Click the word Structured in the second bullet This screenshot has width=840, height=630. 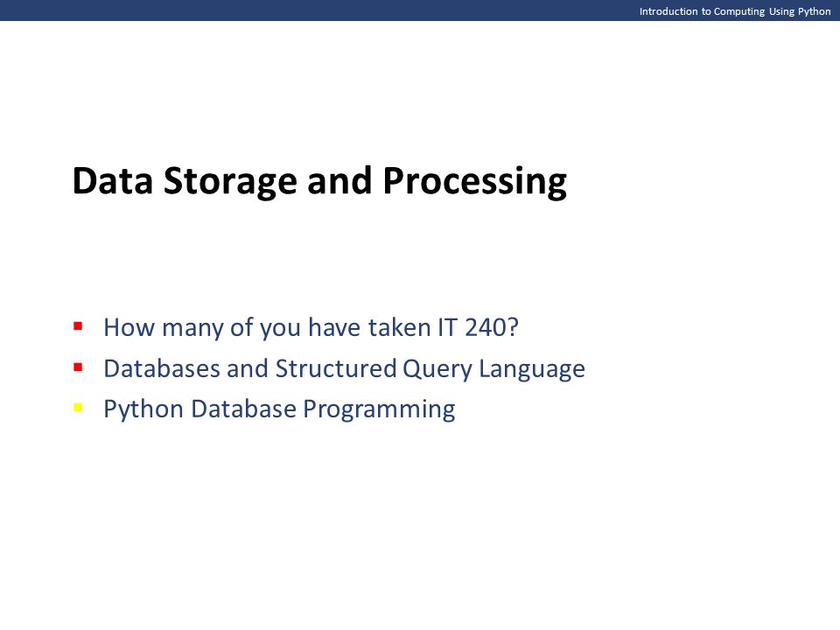click(336, 368)
